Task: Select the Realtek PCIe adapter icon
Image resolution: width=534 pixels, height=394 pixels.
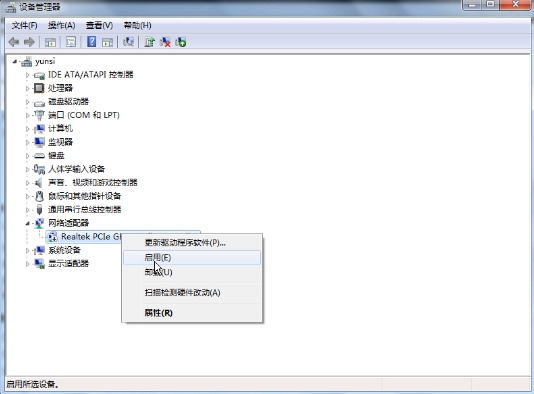Action: (52, 237)
